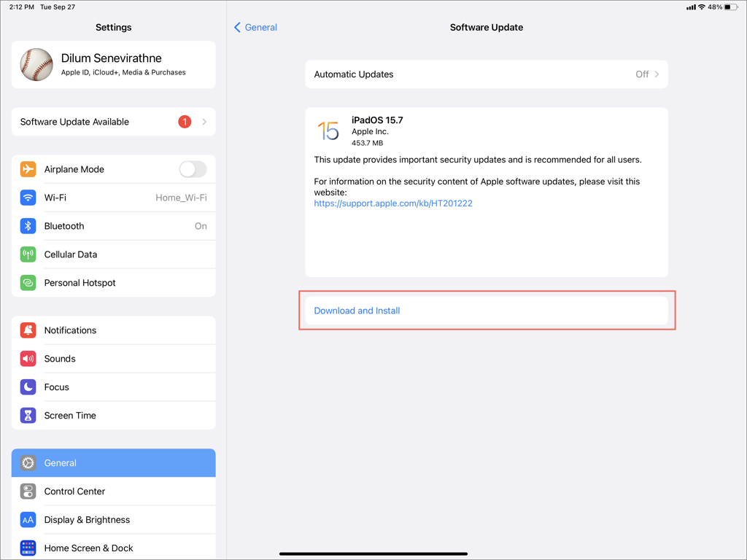Expand Software Update Available chevron

pos(204,122)
